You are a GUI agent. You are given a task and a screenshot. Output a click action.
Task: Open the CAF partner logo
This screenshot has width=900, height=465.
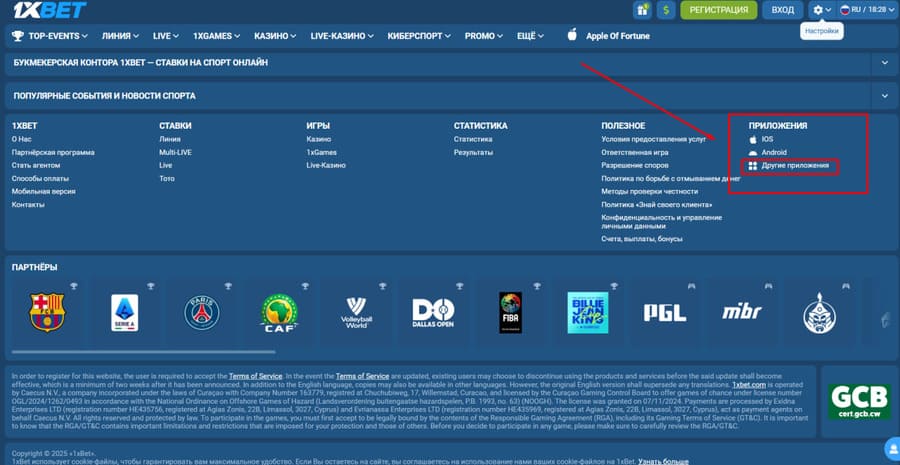[x=279, y=313]
